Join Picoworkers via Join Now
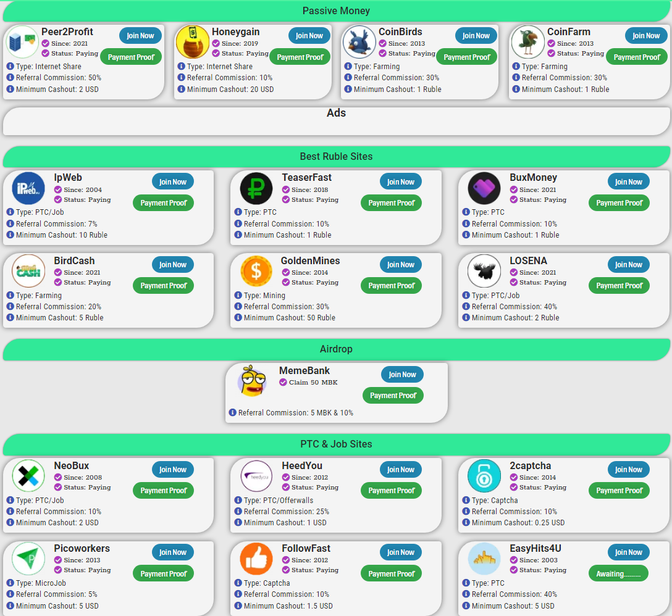This screenshot has width=672, height=616. click(173, 552)
